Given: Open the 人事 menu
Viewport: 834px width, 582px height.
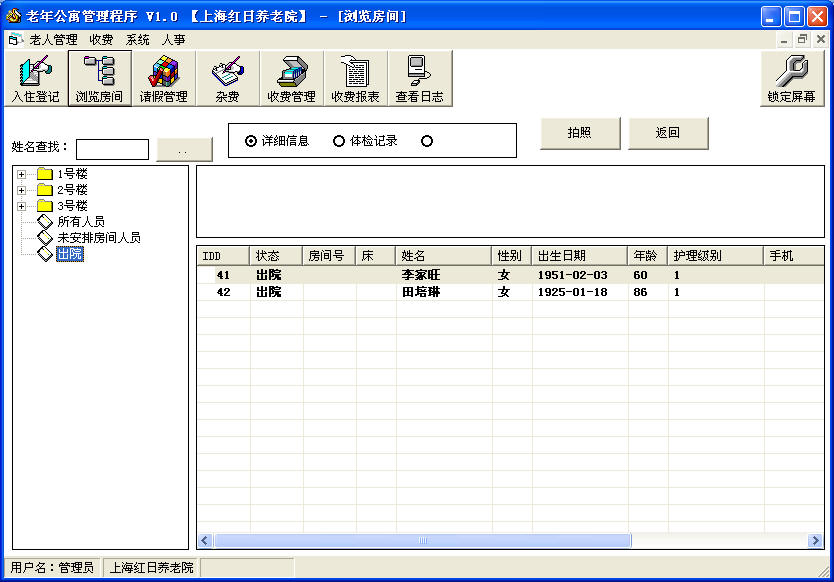Looking at the screenshot, I should pyautogui.click(x=173, y=40).
